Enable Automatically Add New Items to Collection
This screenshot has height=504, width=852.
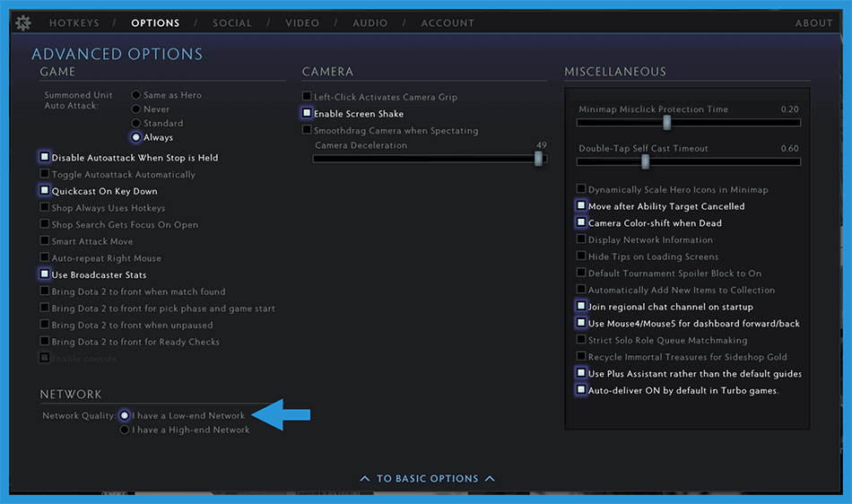[x=581, y=290]
